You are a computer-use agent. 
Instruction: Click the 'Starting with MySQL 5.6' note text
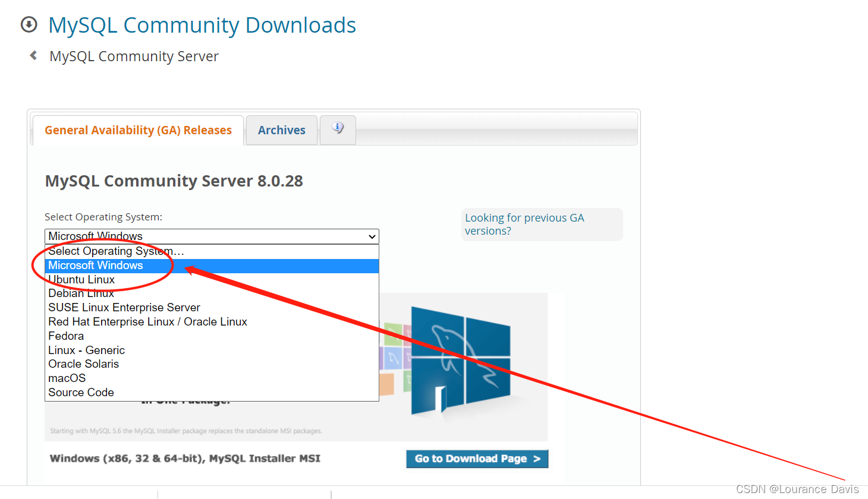click(186, 431)
